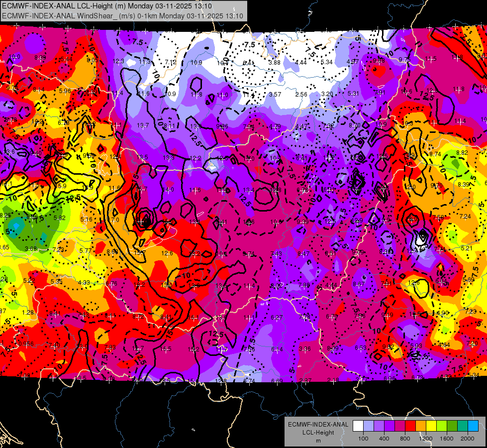Click the '100' legend tick label
The width and height of the screenshot is (487, 448).
click(x=363, y=439)
